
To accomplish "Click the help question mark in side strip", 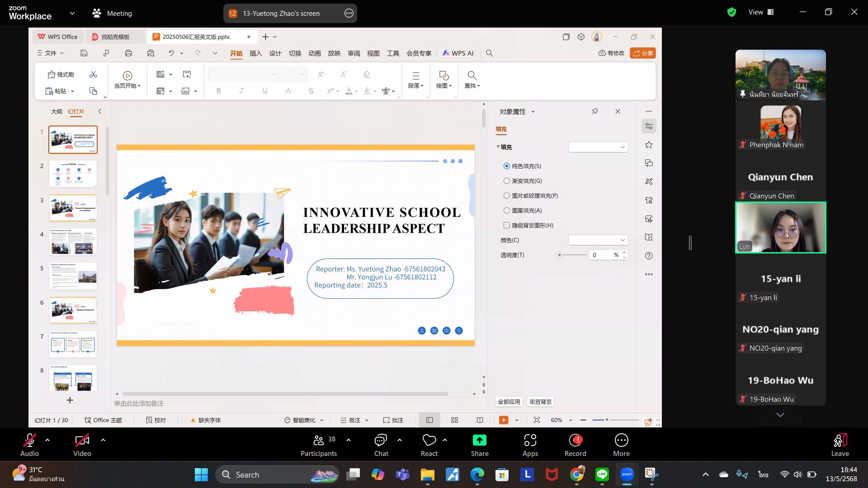I will 649,256.
